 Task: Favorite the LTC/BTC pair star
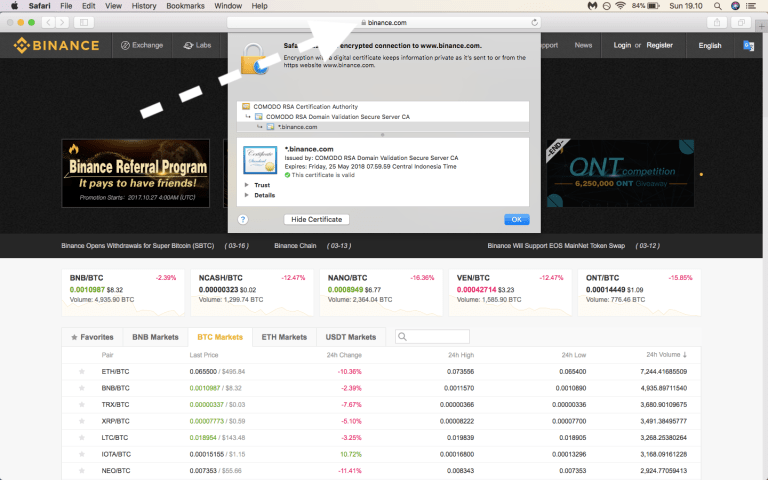82,437
